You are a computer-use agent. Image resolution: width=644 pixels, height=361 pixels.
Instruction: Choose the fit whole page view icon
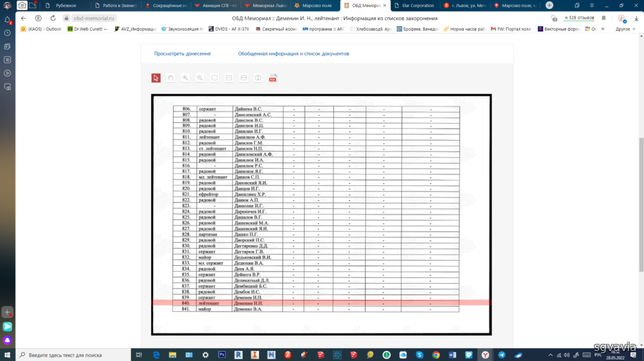215,78
